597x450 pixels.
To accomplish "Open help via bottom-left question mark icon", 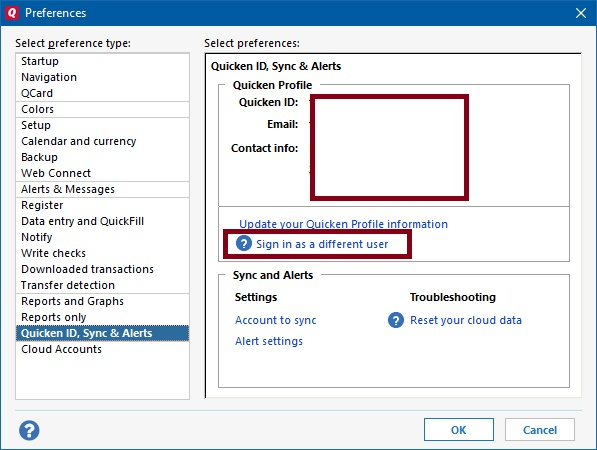I will [x=29, y=430].
